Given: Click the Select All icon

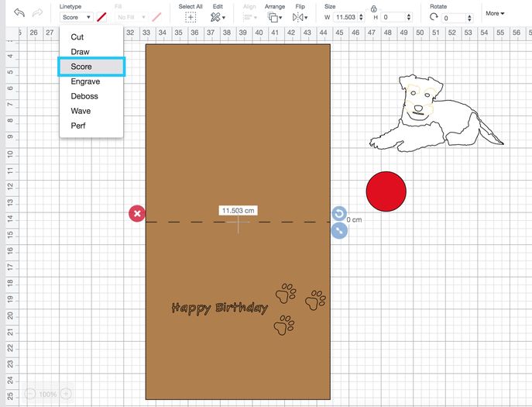Looking at the screenshot, I should (190, 17).
